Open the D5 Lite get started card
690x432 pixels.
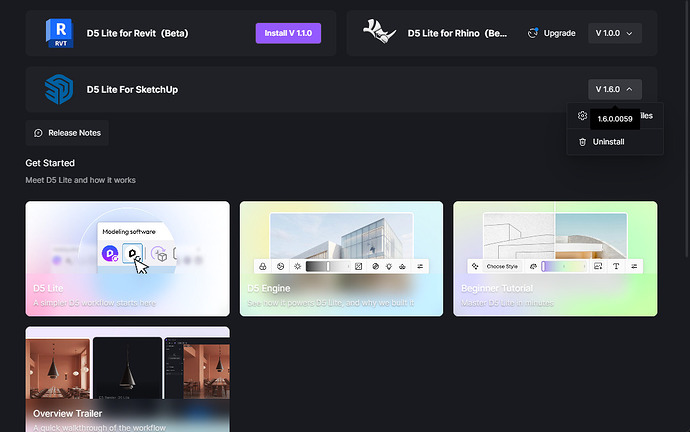(x=128, y=259)
